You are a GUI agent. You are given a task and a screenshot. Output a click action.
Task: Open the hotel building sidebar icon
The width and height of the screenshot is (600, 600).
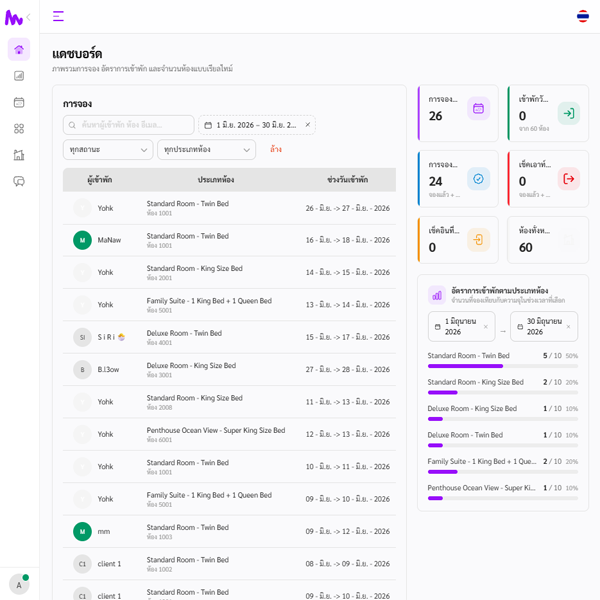click(x=19, y=155)
